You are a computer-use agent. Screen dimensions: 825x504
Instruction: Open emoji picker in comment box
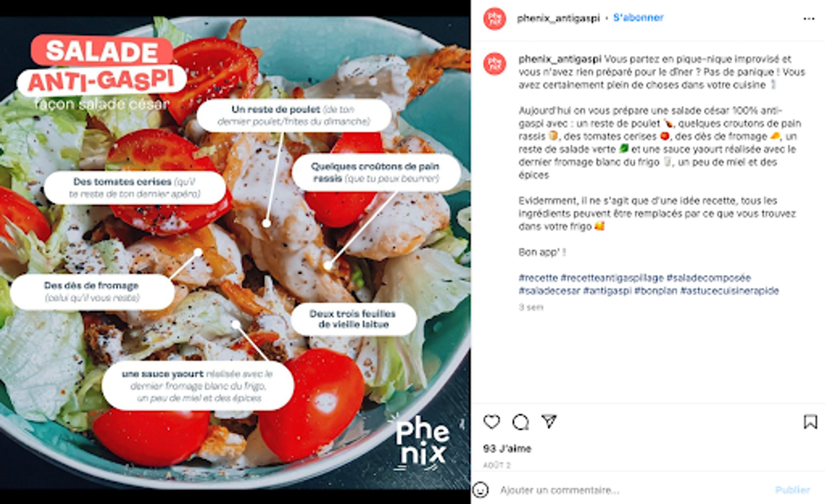pyautogui.click(x=480, y=490)
